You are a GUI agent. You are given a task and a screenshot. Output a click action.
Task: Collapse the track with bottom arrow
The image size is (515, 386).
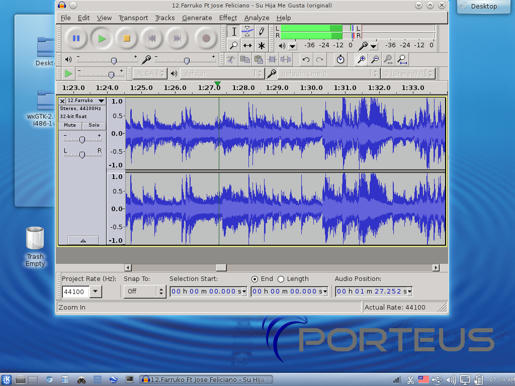pyautogui.click(x=83, y=240)
